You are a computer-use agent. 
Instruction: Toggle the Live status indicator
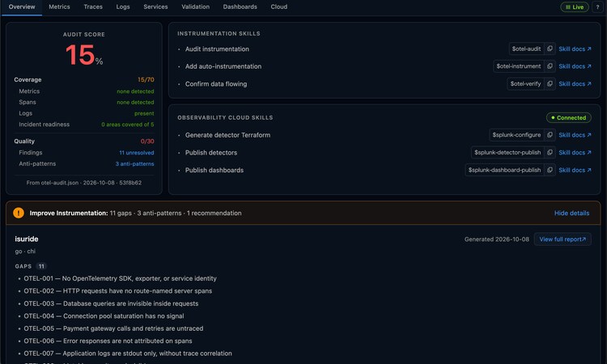coord(575,7)
